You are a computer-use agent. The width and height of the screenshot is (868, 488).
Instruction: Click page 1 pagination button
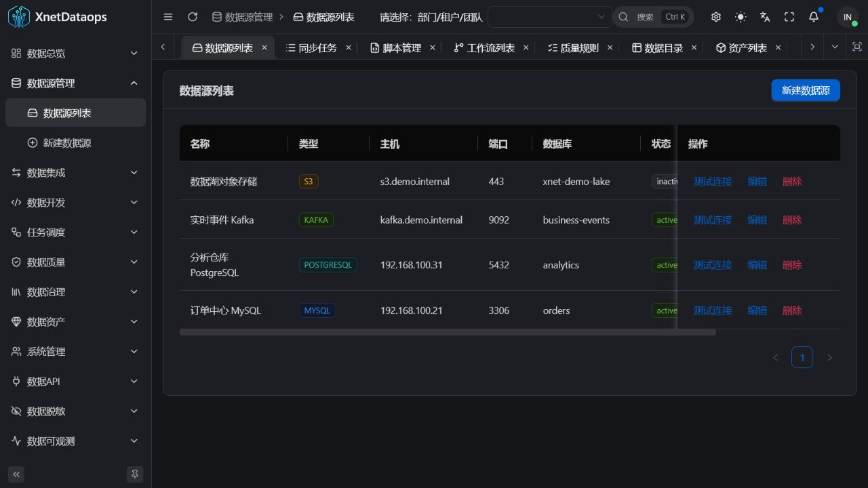[802, 357]
